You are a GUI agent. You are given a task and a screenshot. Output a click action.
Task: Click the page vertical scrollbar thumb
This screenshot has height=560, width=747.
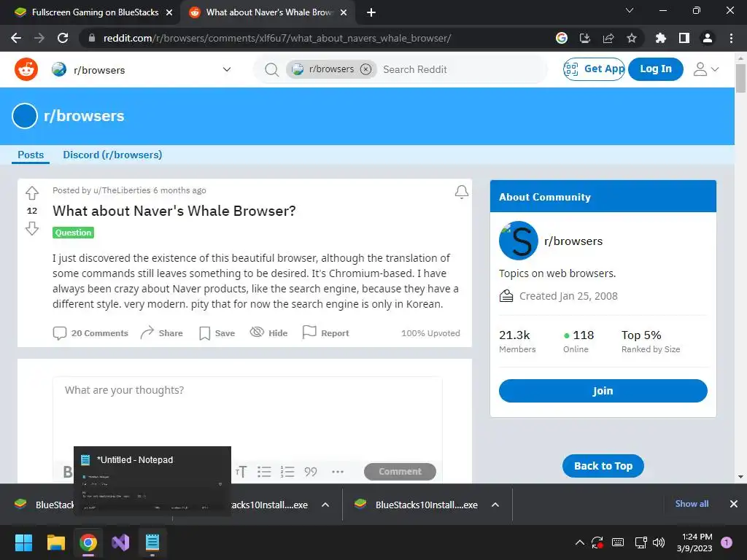point(740,78)
